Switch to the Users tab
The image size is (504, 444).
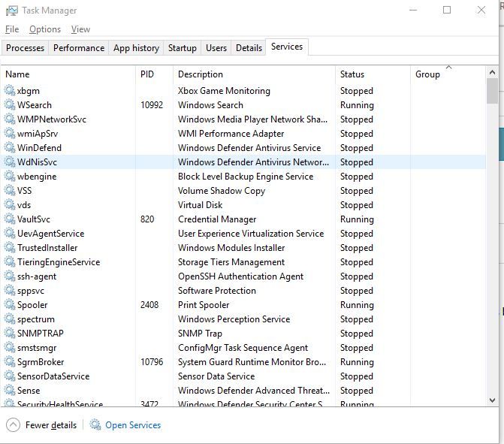point(216,48)
